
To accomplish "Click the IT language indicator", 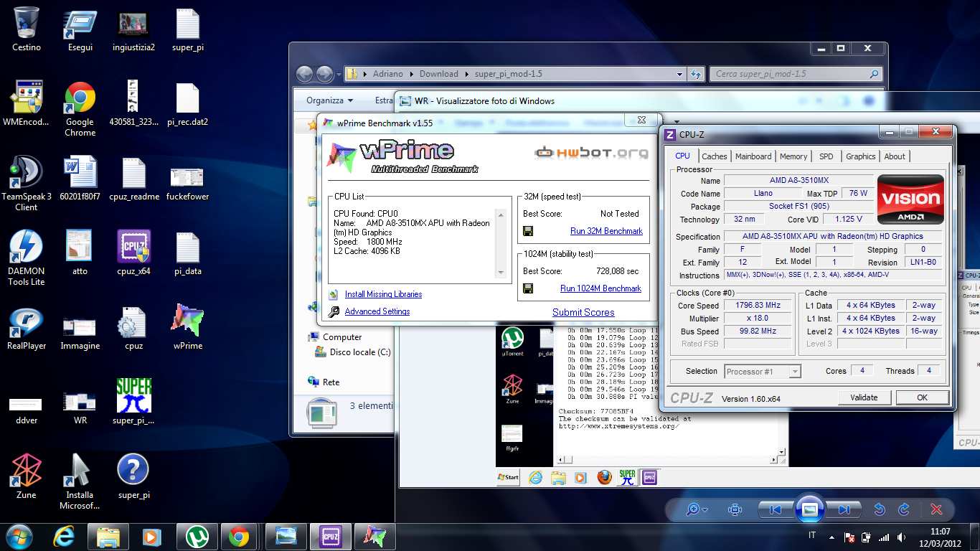I will coord(812,536).
